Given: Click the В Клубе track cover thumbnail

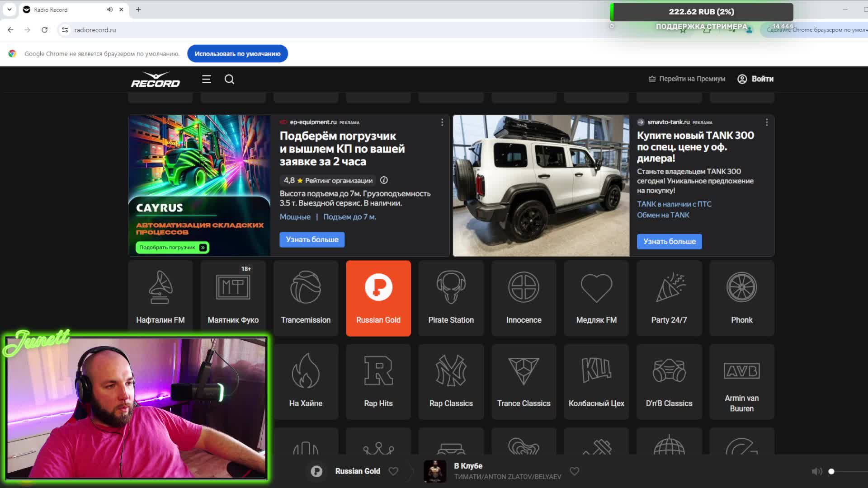Looking at the screenshot, I should point(434,471).
